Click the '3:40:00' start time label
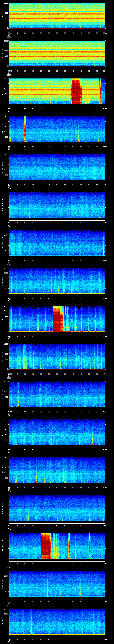The image size is (114, 644). click(x=9, y=147)
